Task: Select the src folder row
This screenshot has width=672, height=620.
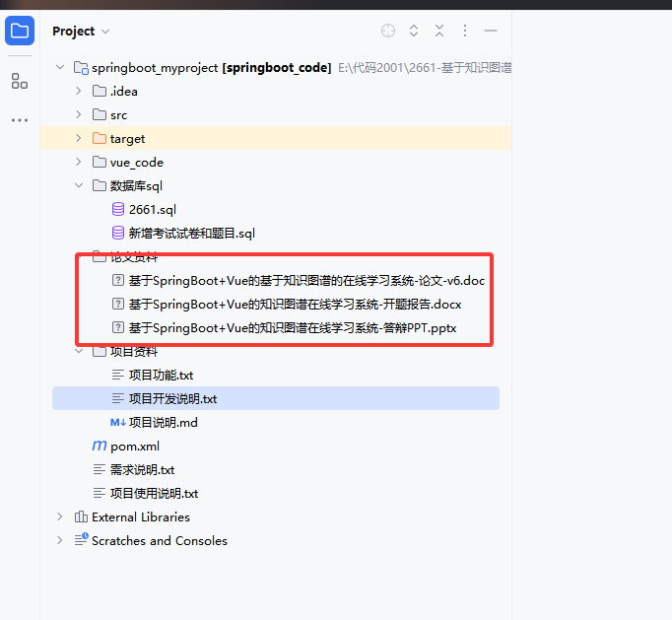Action: pos(276,114)
